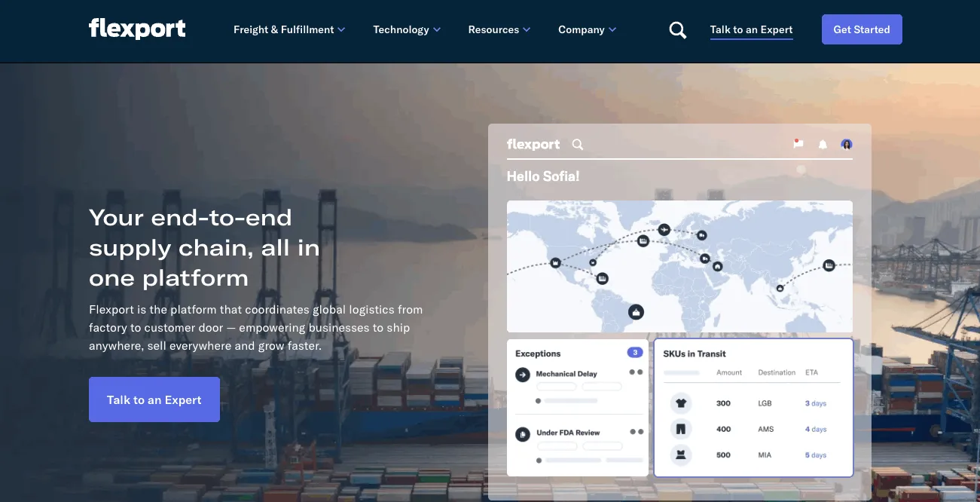Click the Exceptions count badge showing 3
The height and width of the screenshot is (502, 980).
[x=634, y=353]
